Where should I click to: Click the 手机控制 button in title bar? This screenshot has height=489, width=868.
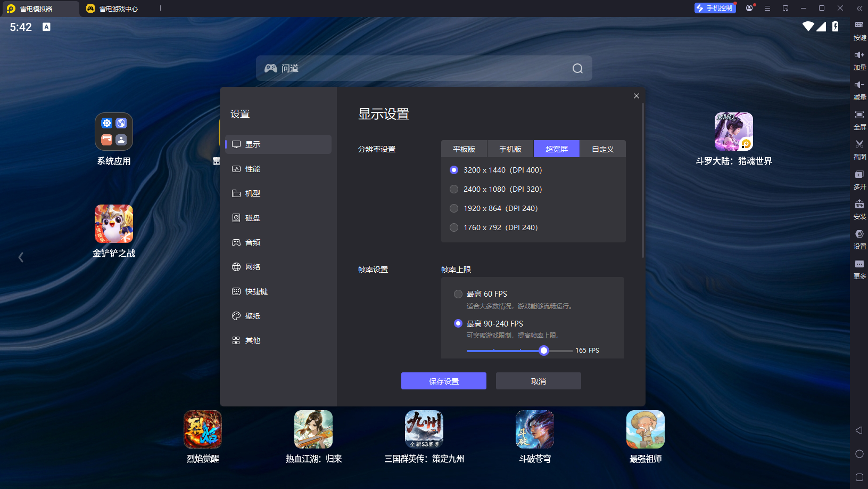(x=715, y=8)
